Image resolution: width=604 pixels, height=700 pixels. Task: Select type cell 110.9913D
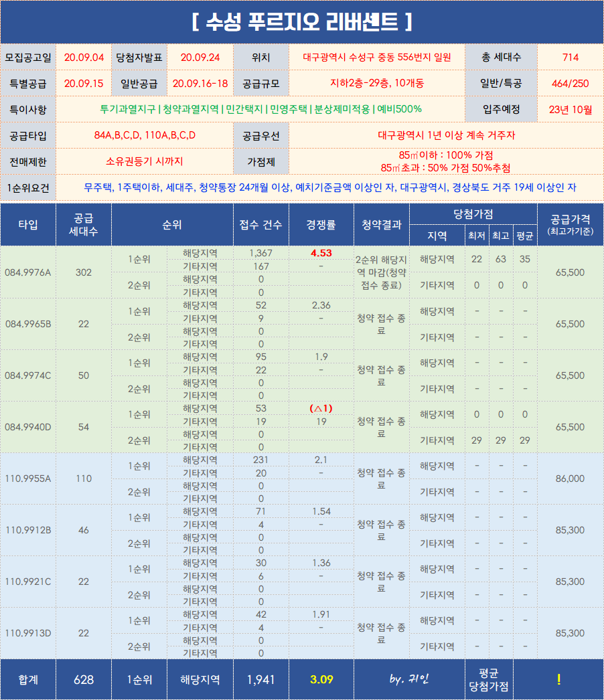[28, 633]
